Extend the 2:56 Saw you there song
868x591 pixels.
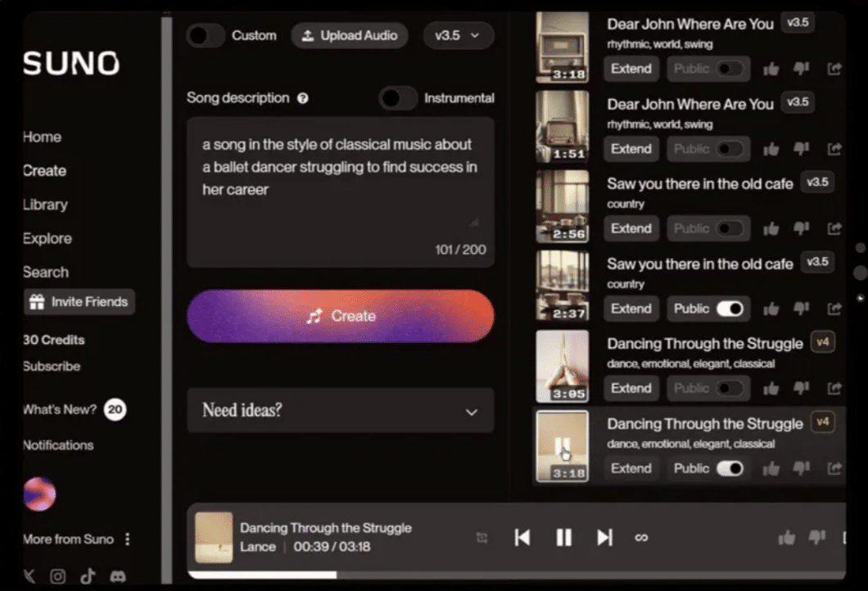click(x=631, y=229)
